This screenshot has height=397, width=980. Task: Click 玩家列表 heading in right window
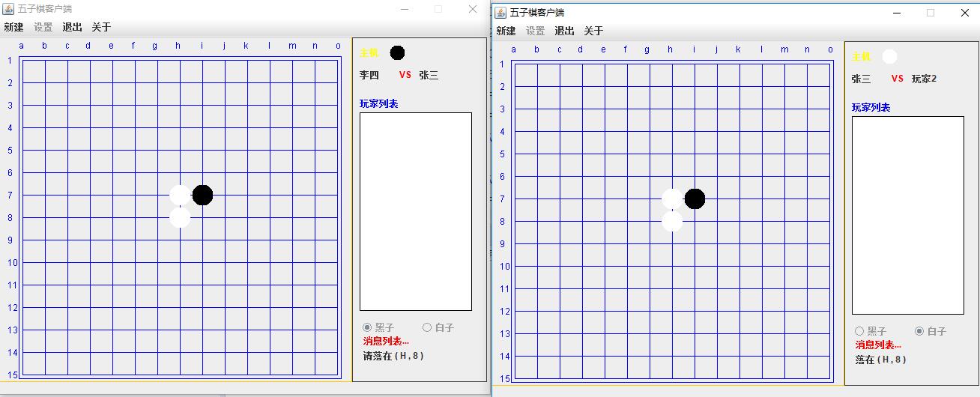coord(871,107)
